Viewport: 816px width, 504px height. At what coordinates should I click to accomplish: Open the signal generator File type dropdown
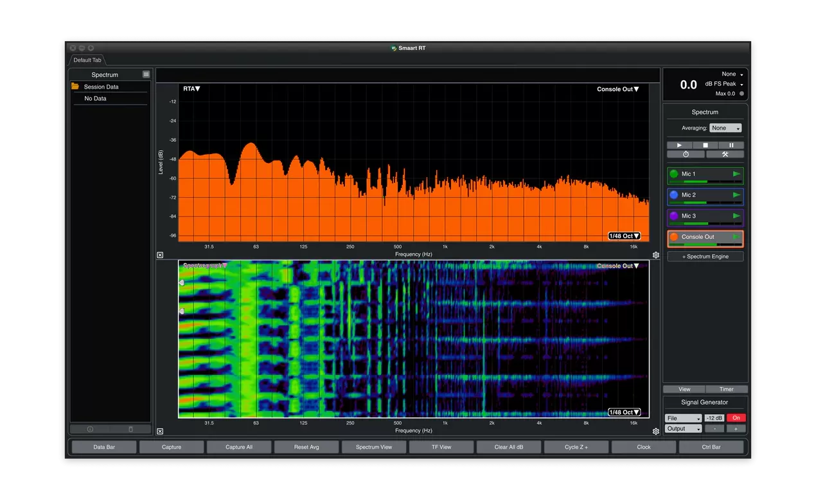tap(684, 418)
